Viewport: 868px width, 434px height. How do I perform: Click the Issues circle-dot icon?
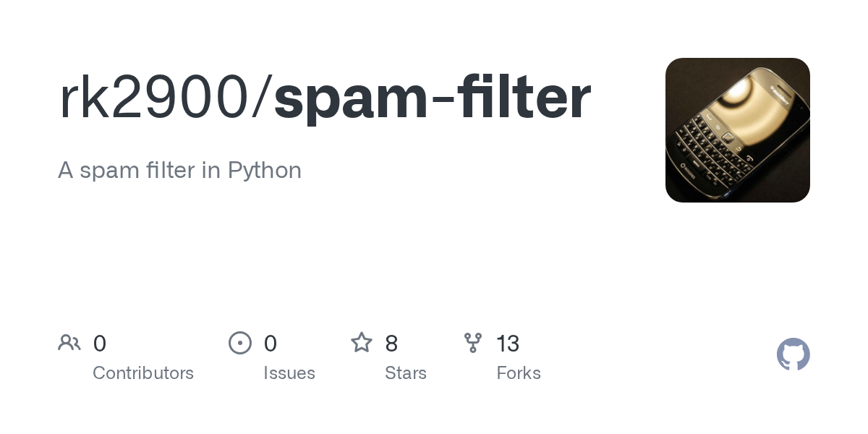pos(240,343)
